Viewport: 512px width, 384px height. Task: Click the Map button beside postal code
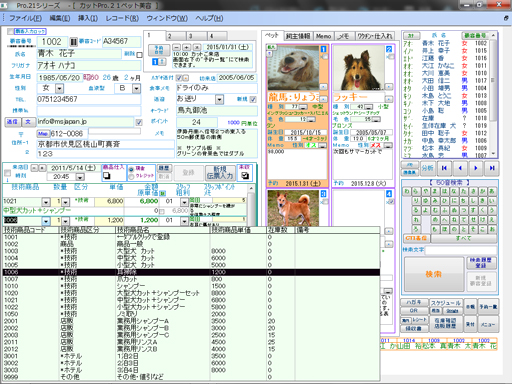click(x=43, y=134)
